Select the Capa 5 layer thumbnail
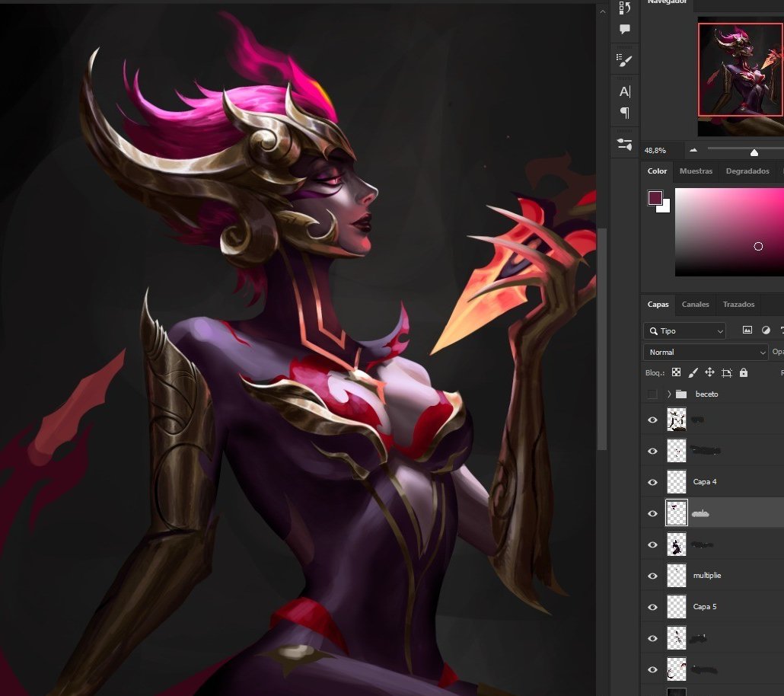 point(677,607)
